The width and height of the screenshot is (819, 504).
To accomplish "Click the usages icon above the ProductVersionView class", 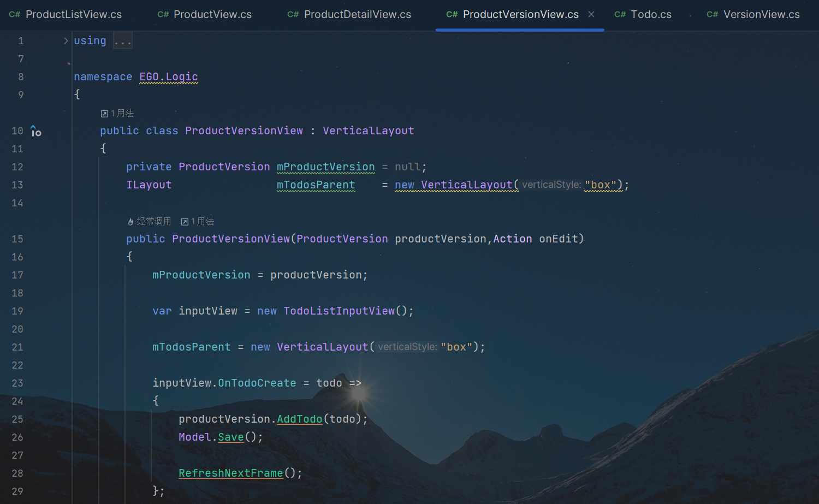I will pos(104,114).
